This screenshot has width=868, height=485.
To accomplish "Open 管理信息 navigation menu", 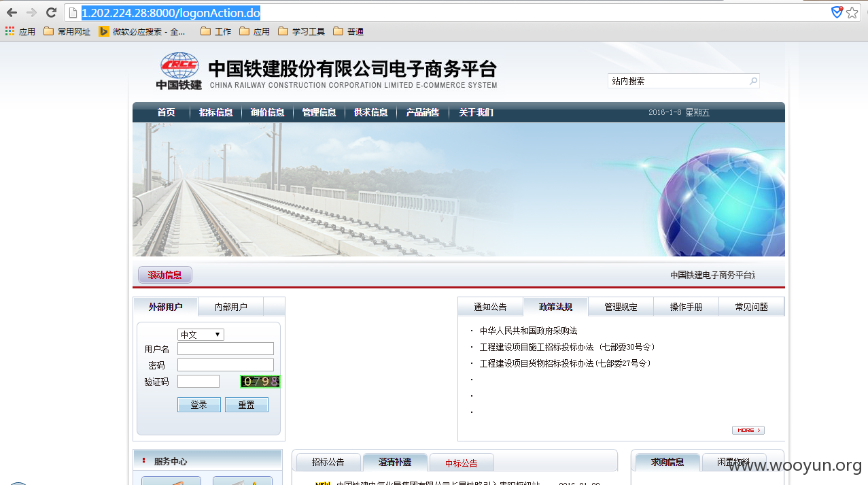I will click(319, 112).
